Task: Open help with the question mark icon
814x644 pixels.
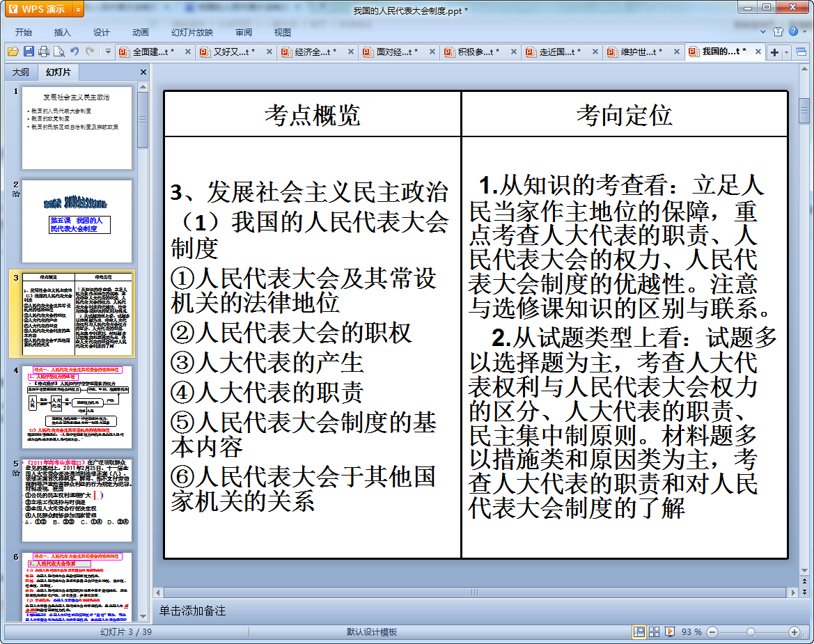Action: point(793,31)
